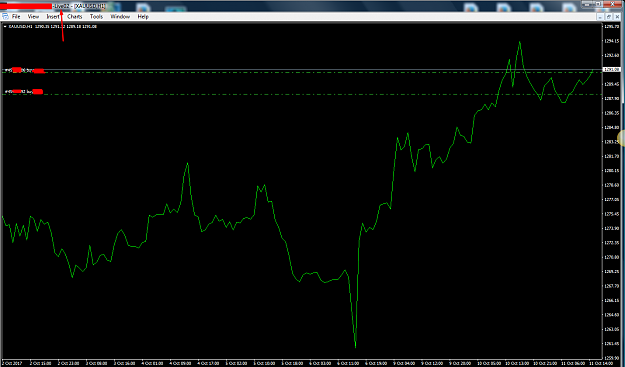Select the upper buy order level label

24,71
